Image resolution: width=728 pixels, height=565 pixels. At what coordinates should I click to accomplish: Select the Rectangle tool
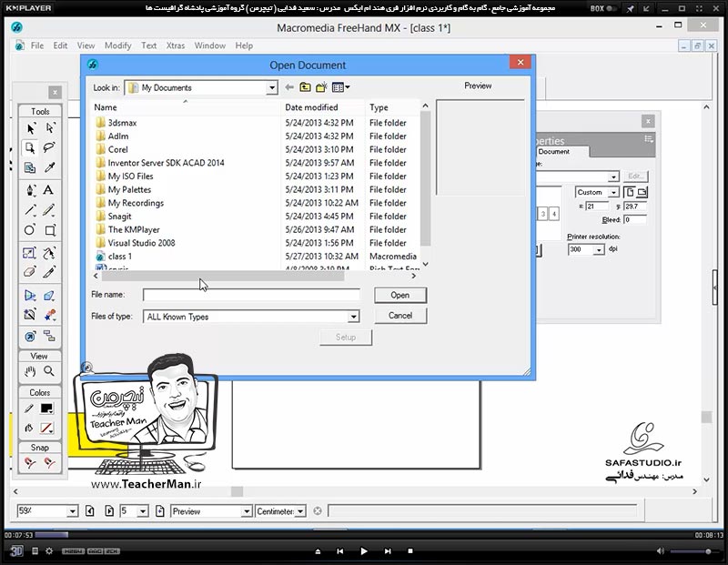[x=50, y=230]
